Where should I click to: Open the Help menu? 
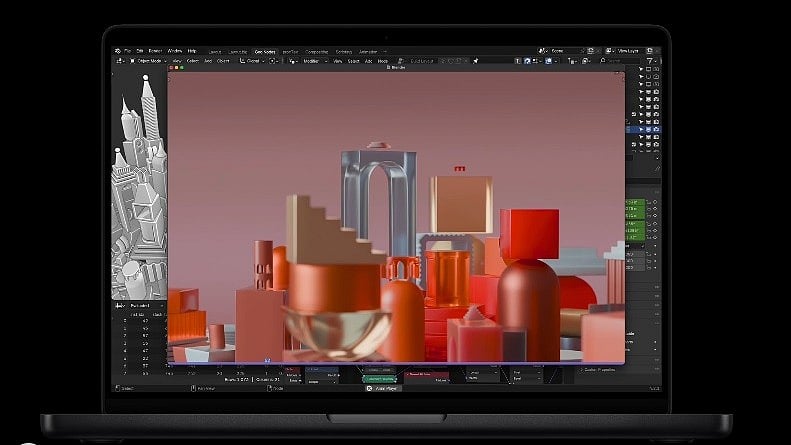192,50
